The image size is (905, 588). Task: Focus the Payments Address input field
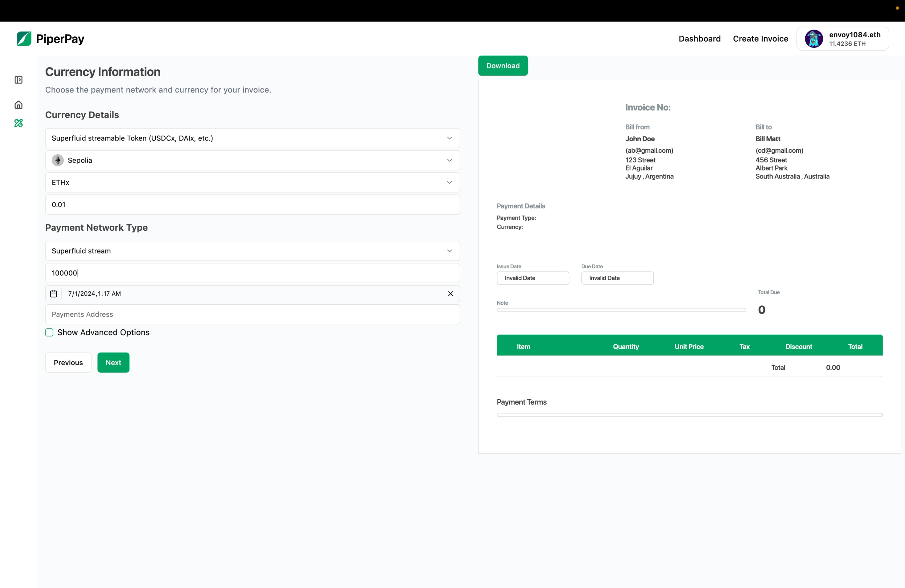pos(253,314)
